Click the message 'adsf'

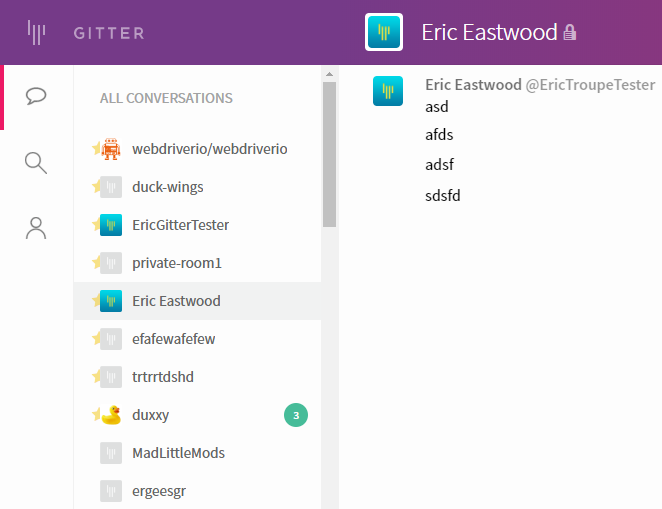tap(440, 165)
